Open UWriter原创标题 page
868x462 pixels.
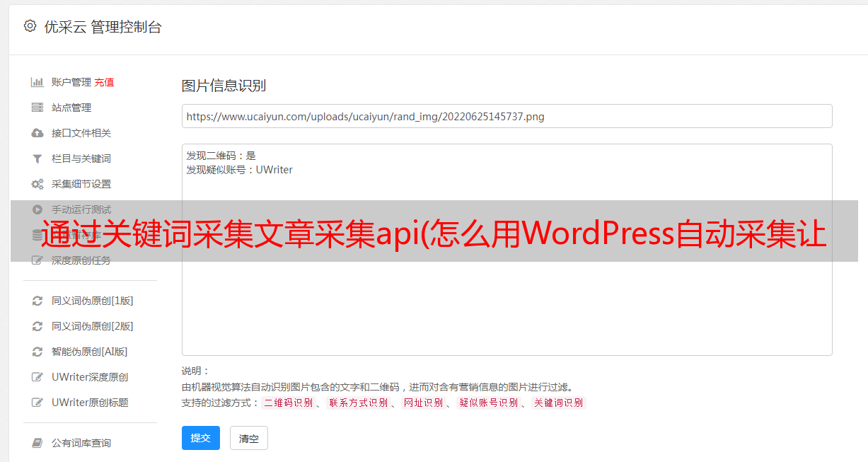90,403
